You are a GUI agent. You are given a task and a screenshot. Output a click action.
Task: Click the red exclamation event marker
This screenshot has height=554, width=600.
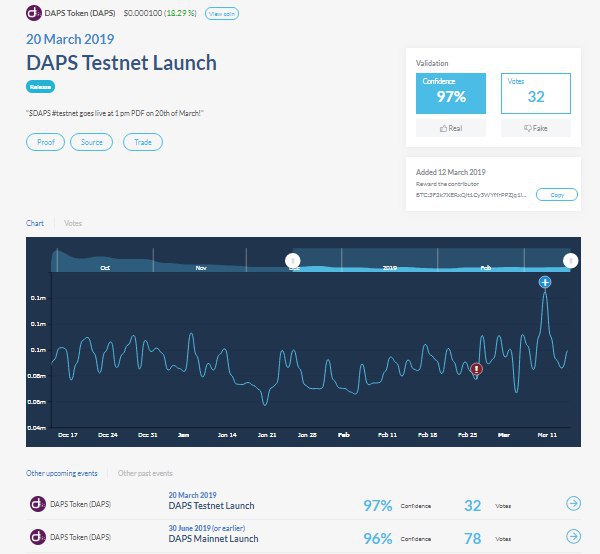pos(476,369)
